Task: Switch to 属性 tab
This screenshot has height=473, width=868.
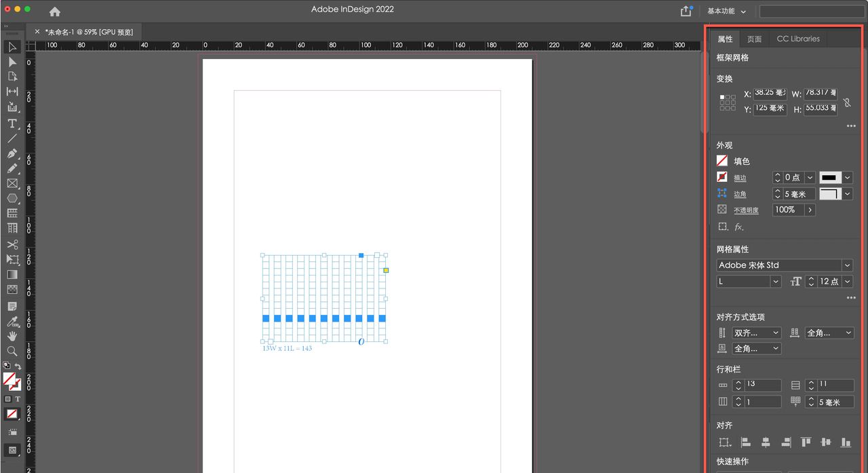Action: click(x=725, y=39)
